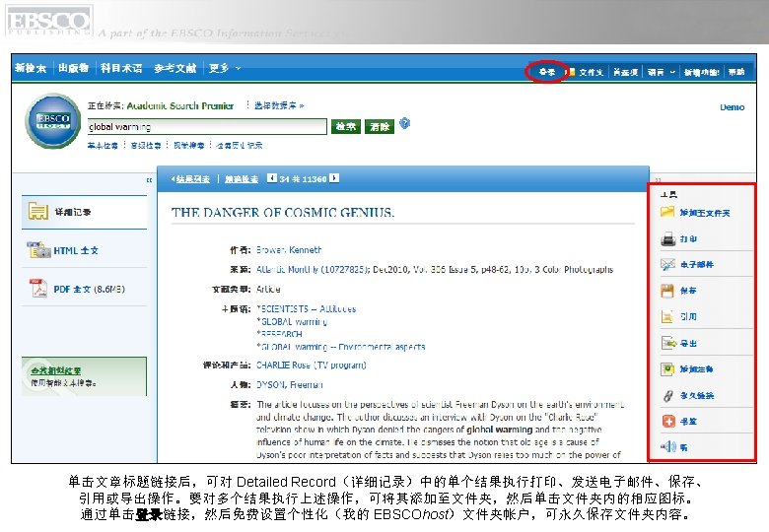Screen dimensions: 769x532
Task: Click *GLOBAL warming subject term
Action: tap(292, 322)
